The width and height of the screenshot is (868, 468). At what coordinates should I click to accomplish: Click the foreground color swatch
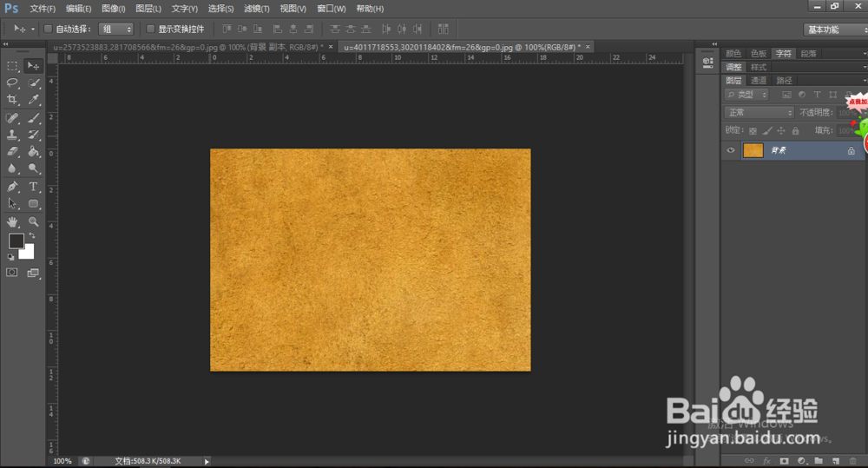16,241
